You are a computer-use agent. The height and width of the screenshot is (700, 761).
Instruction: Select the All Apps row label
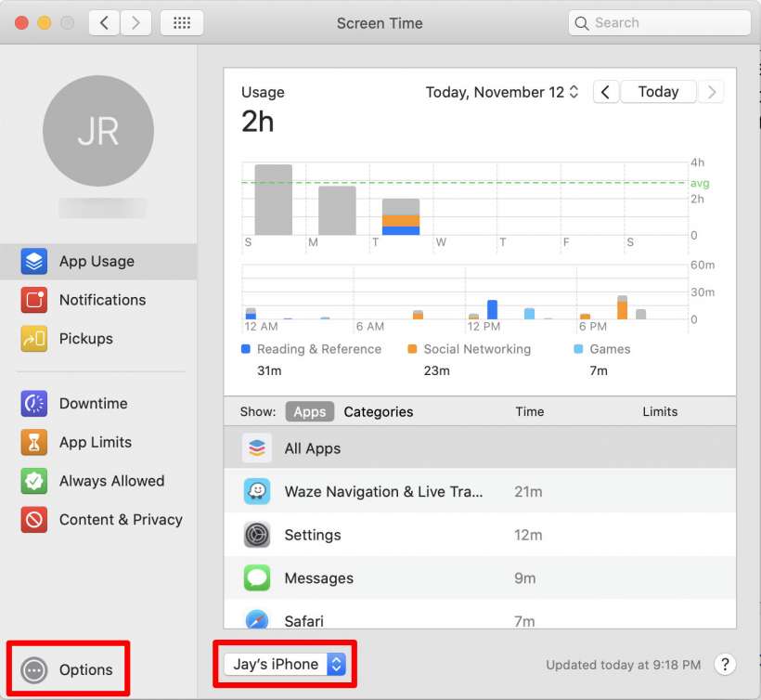(313, 448)
